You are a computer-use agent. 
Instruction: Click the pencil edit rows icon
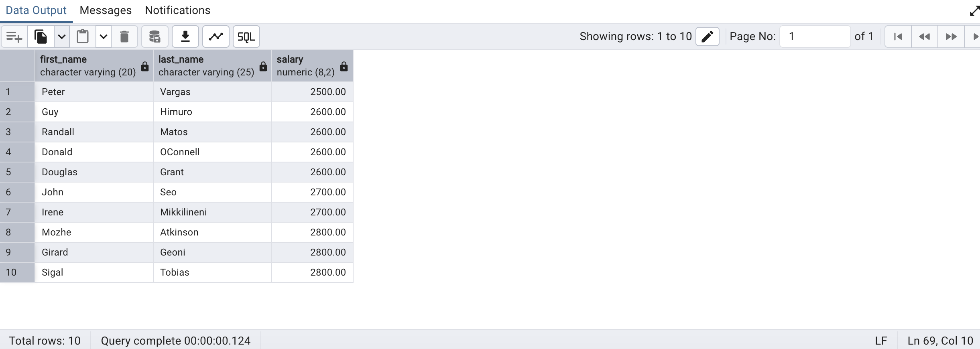coord(707,37)
